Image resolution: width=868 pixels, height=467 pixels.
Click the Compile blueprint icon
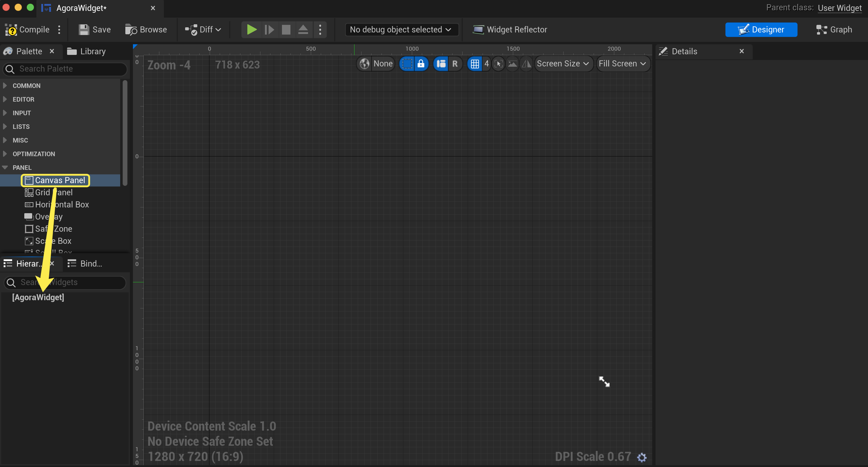pyautogui.click(x=11, y=30)
